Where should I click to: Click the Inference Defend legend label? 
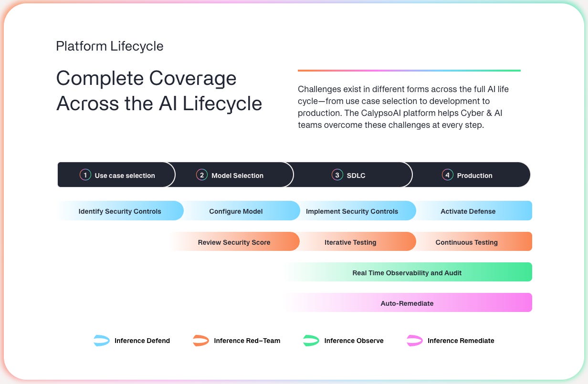142,341
